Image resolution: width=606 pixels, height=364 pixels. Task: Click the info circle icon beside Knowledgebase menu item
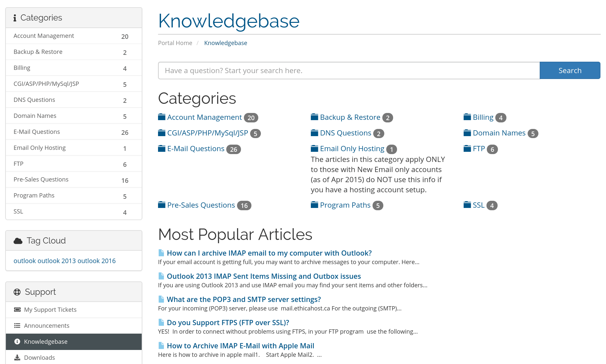(x=17, y=341)
